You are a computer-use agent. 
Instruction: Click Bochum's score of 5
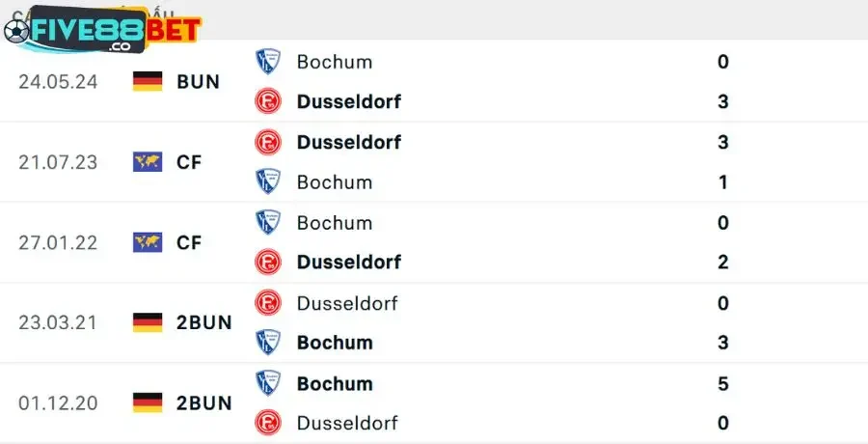pyautogui.click(x=723, y=383)
